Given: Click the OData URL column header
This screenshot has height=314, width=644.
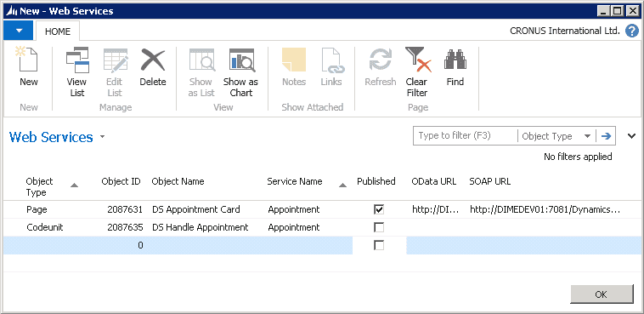Looking at the screenshot, I should pyautogui.click(x=433, y=181).
